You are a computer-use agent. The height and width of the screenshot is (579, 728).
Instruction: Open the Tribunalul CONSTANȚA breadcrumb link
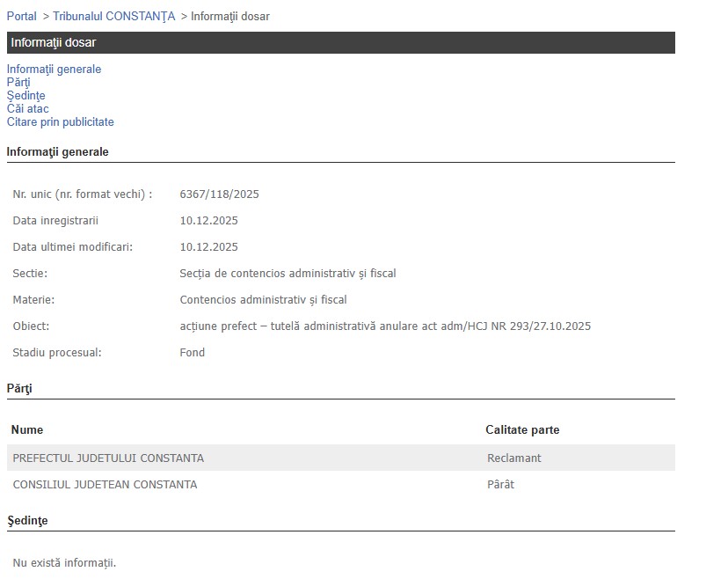point(113,16)
